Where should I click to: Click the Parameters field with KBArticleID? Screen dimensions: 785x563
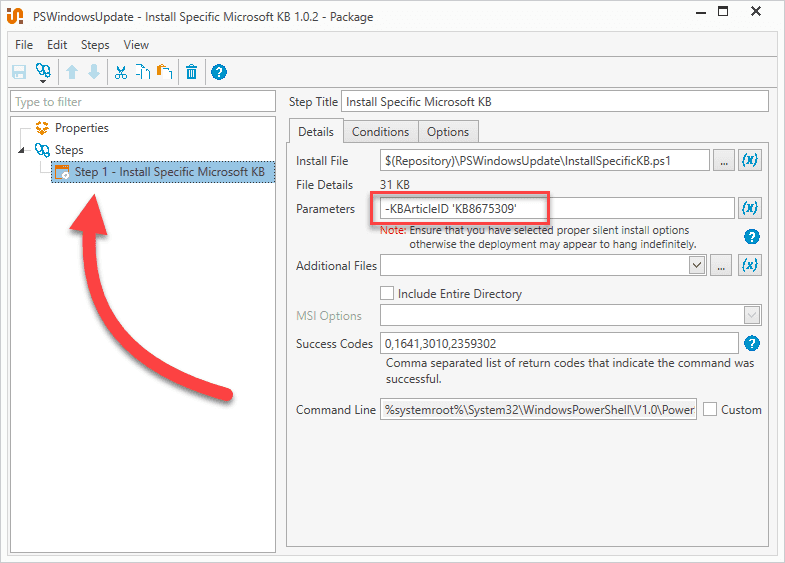tap(557, 208)
